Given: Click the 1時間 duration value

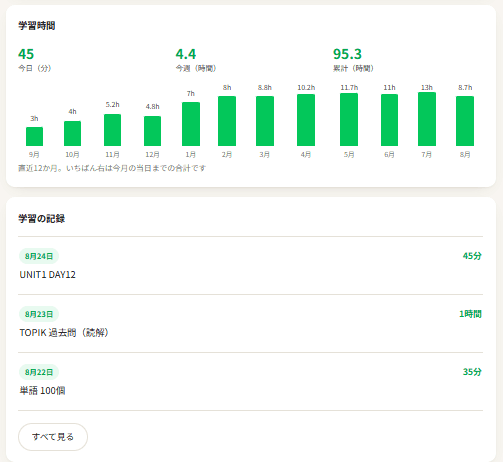Looking at the screenshot, I should [x=470, y=314].
